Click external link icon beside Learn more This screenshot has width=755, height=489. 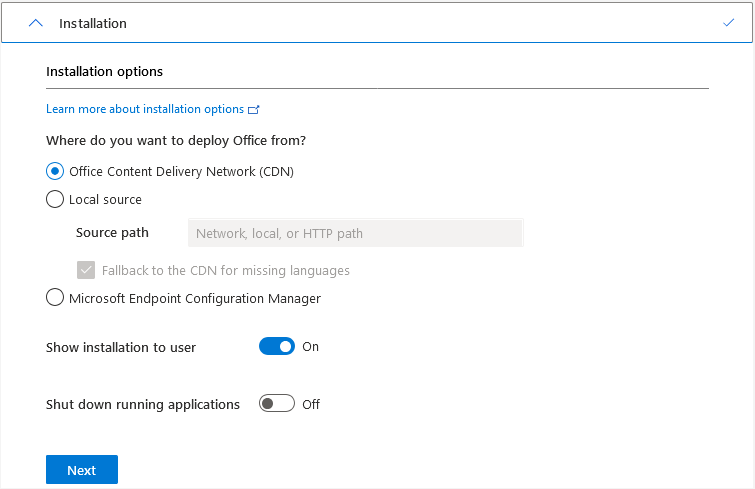pos(254,110)
